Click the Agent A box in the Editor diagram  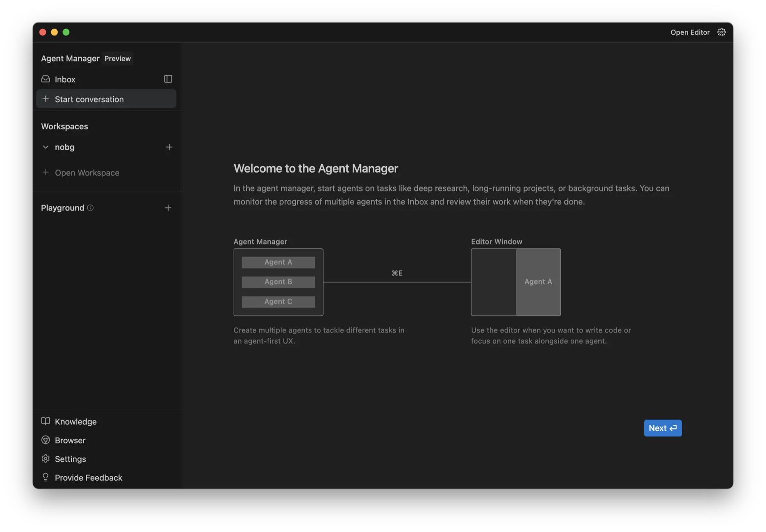(538, 282)
